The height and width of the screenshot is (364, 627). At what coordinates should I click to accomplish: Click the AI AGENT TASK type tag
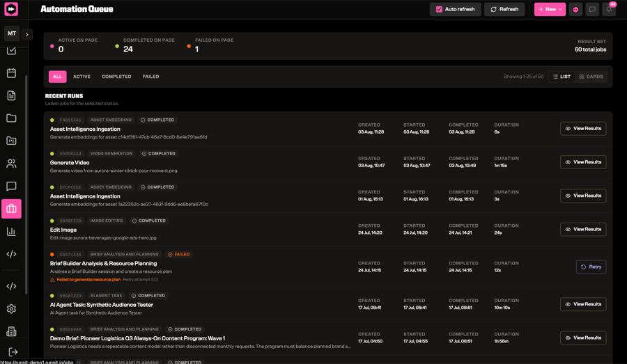(x=107, y=296)
